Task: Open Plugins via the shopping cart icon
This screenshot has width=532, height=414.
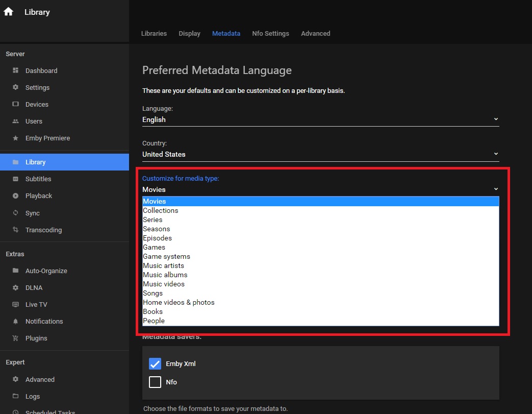Action: [x=15, y=338]
